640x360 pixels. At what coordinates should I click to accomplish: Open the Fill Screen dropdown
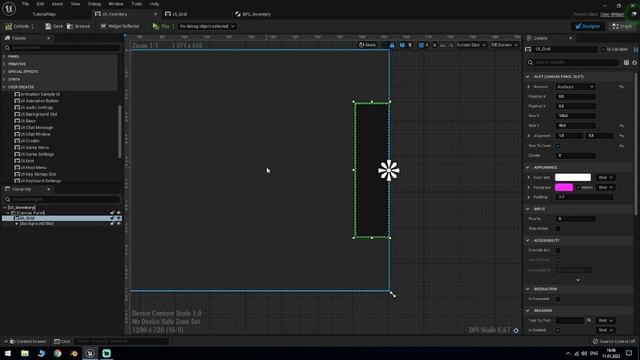pos(504,45)
